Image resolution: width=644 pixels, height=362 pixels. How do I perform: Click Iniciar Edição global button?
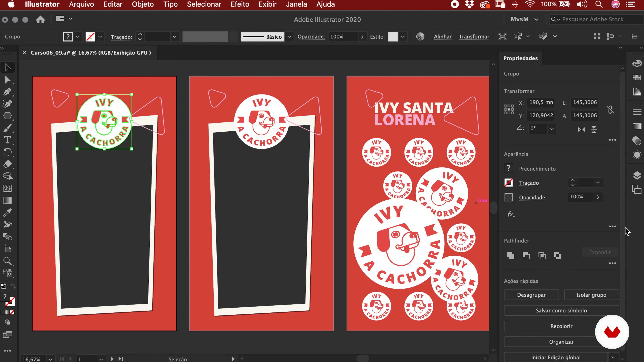[555, 357]
